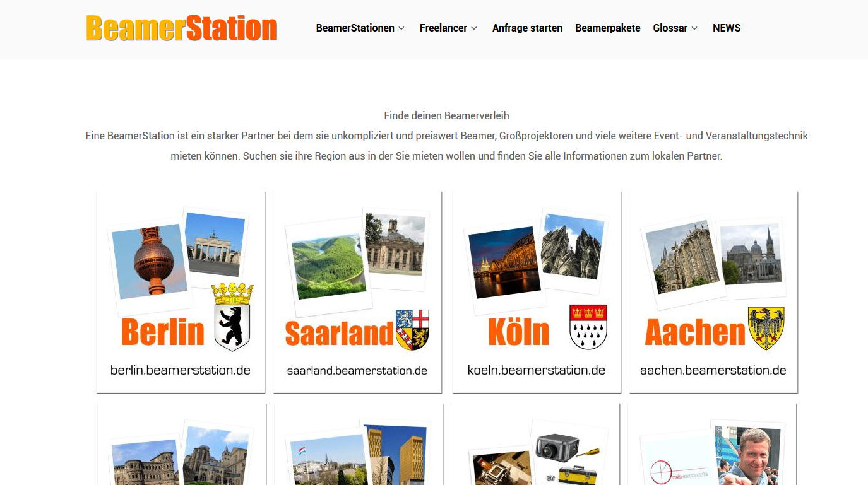The image size is (868, 485).
Task: Click the Aachen eagle coat of arms
Action: [x=766, y=328]
